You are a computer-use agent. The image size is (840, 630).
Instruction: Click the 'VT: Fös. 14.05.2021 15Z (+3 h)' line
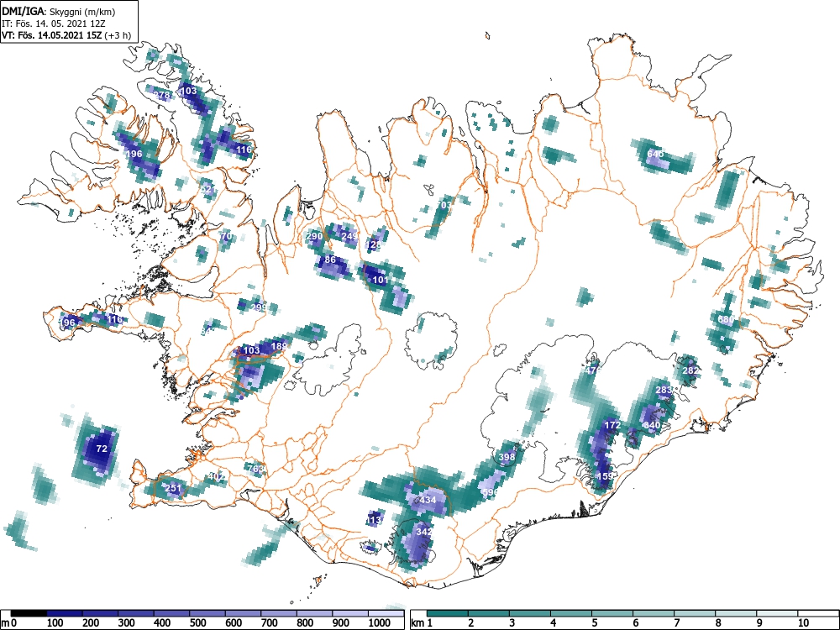(x=66, y=35)
